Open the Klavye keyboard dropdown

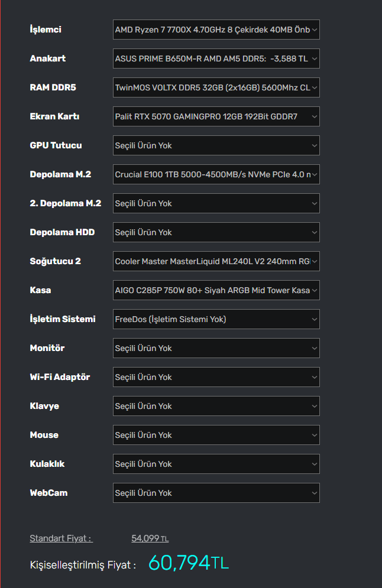coord(216,406)
